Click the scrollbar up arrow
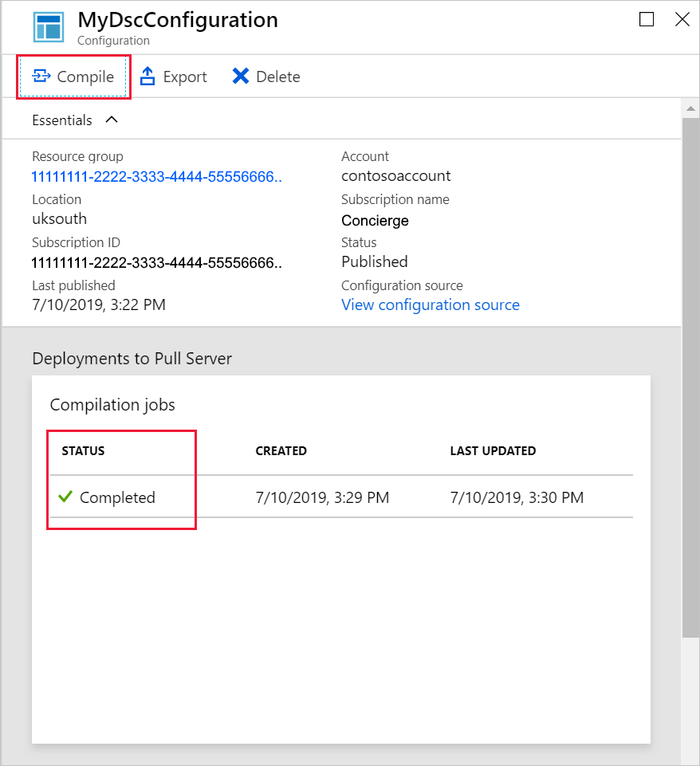 point(690,108)
